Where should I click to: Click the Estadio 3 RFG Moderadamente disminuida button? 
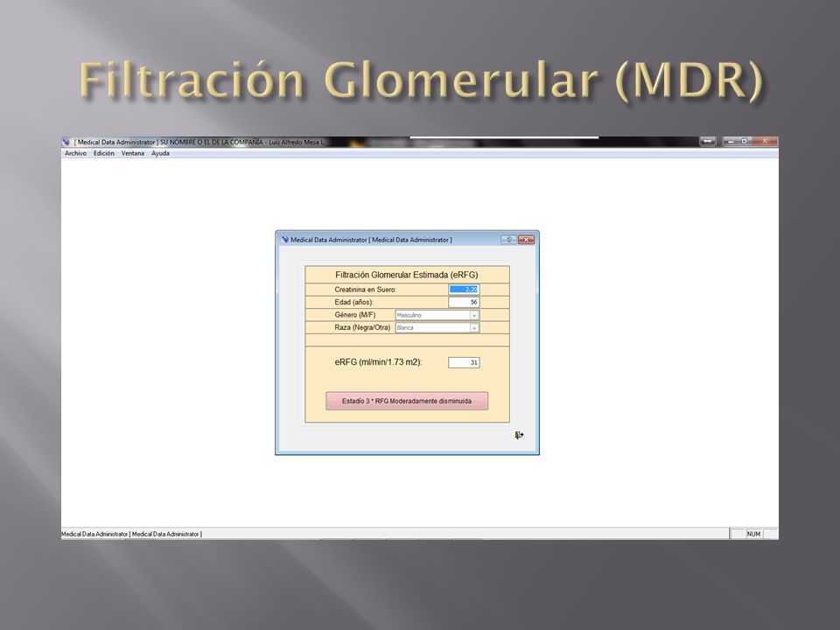(x=407, y=401)
